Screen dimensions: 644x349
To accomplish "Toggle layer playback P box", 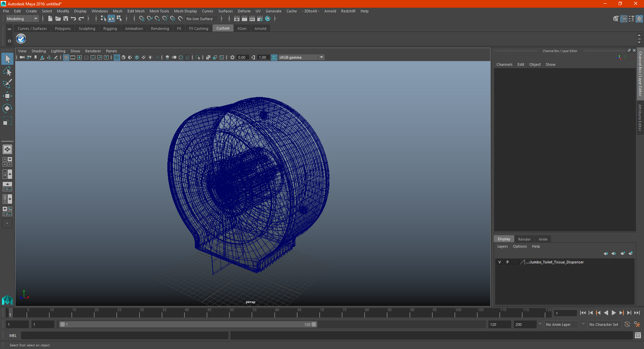I will (507, 262).
